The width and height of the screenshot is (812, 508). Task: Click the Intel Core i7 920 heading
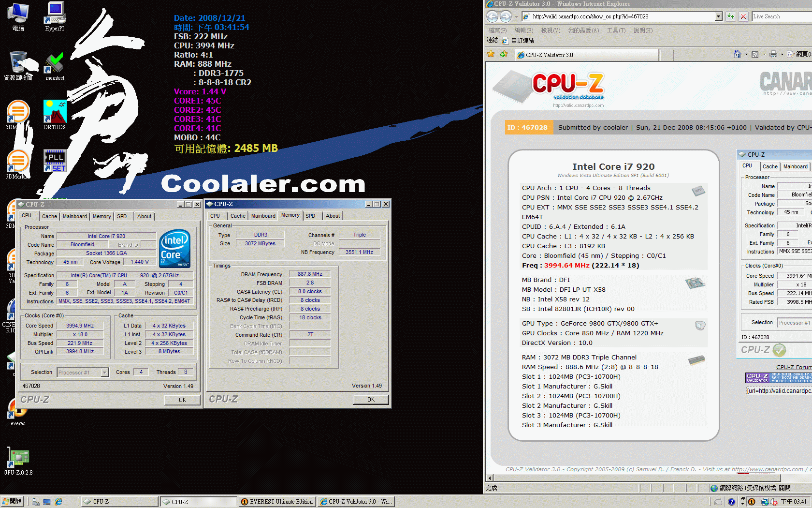click(x=613, y=166)
